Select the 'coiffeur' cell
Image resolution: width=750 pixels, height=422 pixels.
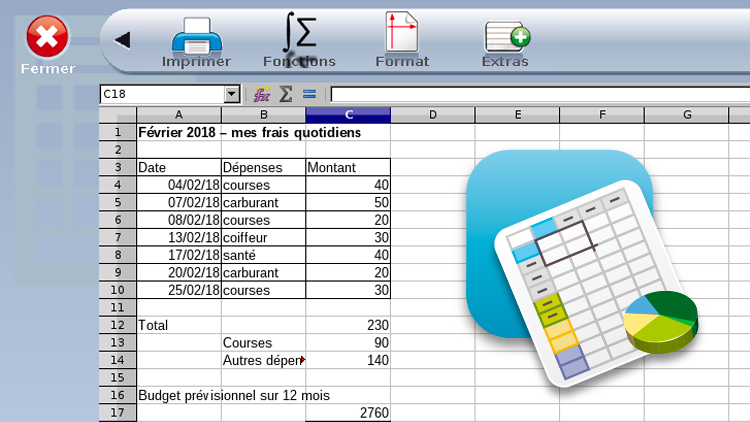click(264, 237)
